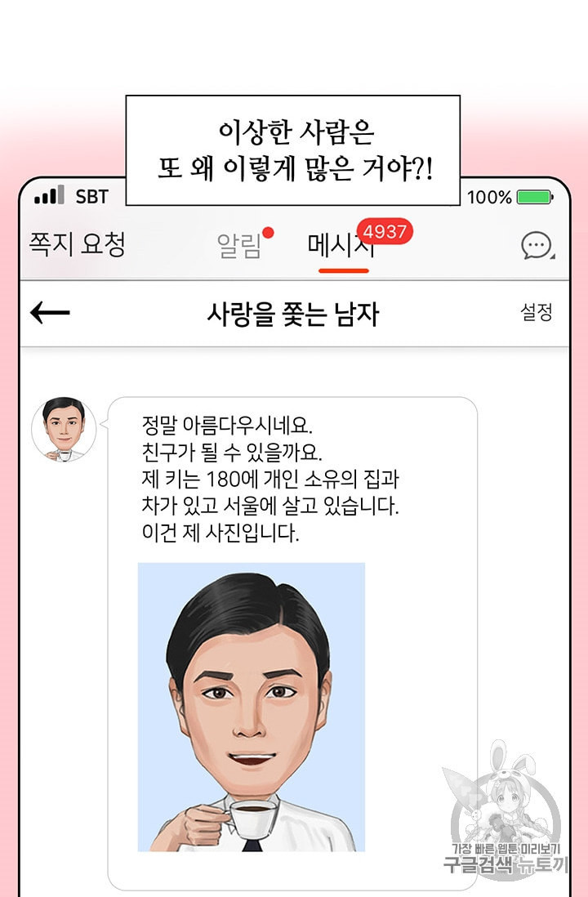
Task: Tap the chat title 사랑을 쫓는 남자
Action: (293, 314)
